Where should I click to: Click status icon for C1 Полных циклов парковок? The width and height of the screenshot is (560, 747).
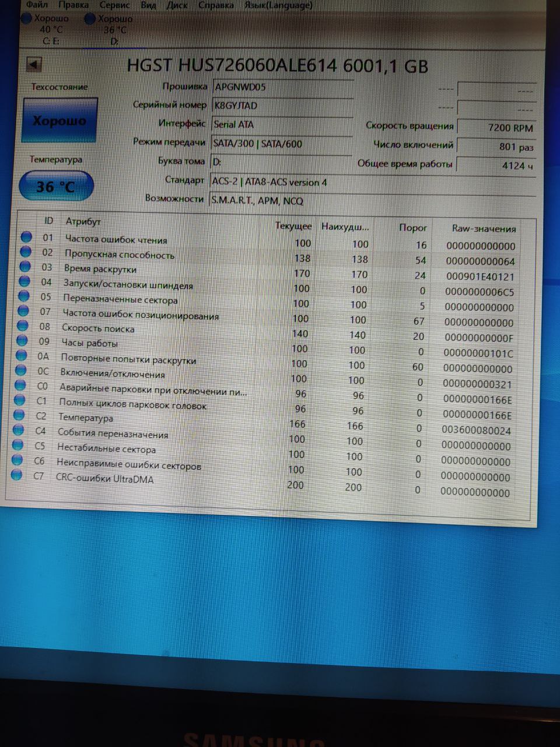click(20, 400)
